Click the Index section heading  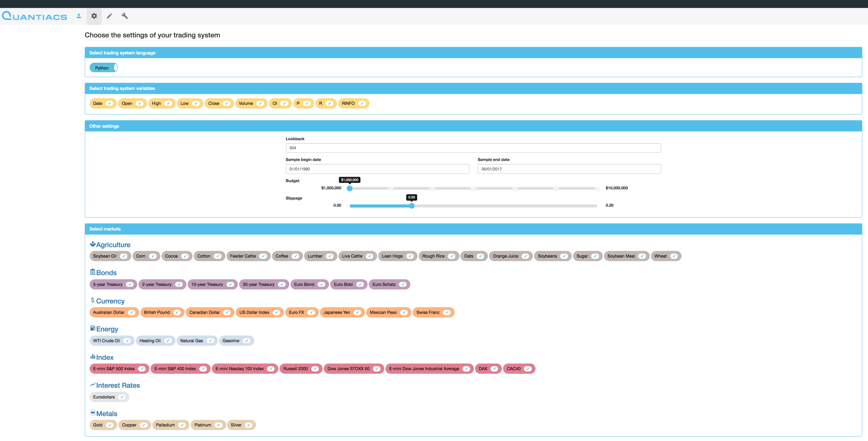click(x=105, y=357)
